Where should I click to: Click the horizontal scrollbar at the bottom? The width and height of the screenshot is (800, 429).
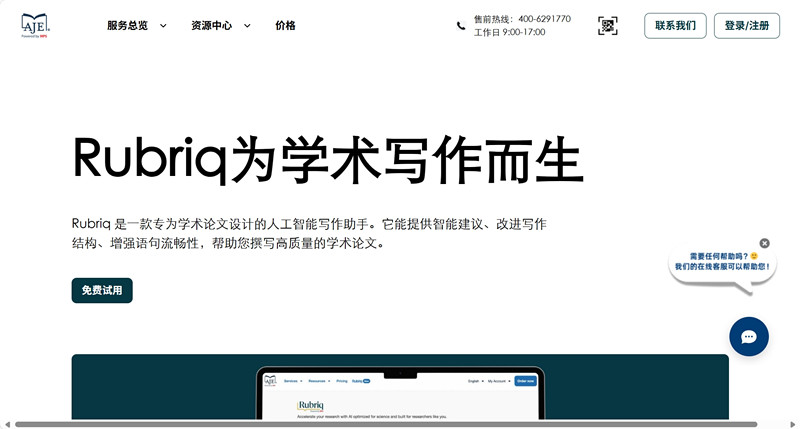point(386,424)
